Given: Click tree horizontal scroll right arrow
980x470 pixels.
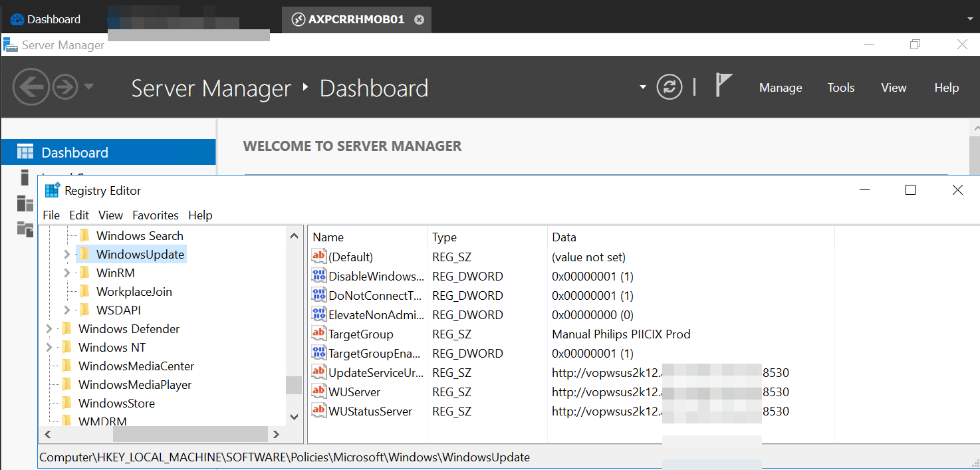Looking at the screenshot, I should pyautogui.click(x=277, y=434).
